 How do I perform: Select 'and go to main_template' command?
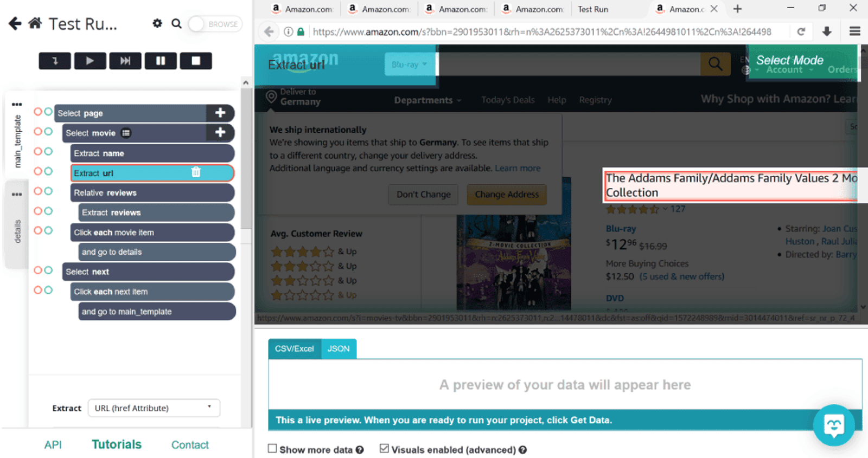click(x=157, y=312)
